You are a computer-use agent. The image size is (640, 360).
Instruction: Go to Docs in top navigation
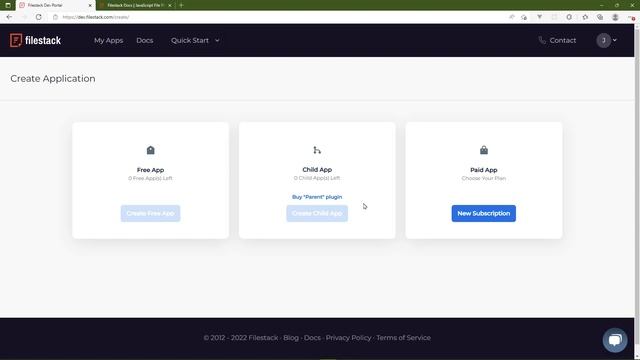pyautogui.click(x=144, y=40)
